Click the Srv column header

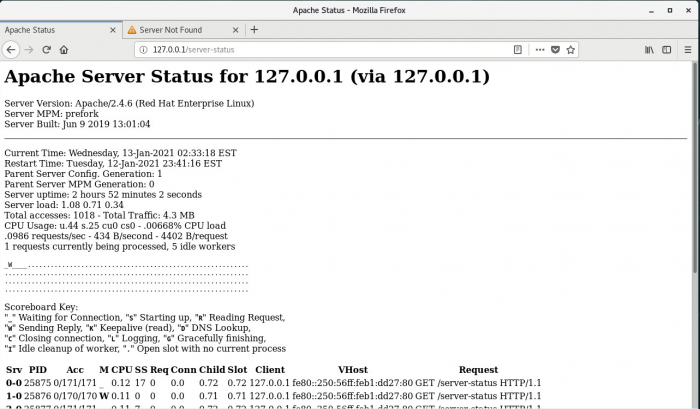click(14, 370)
